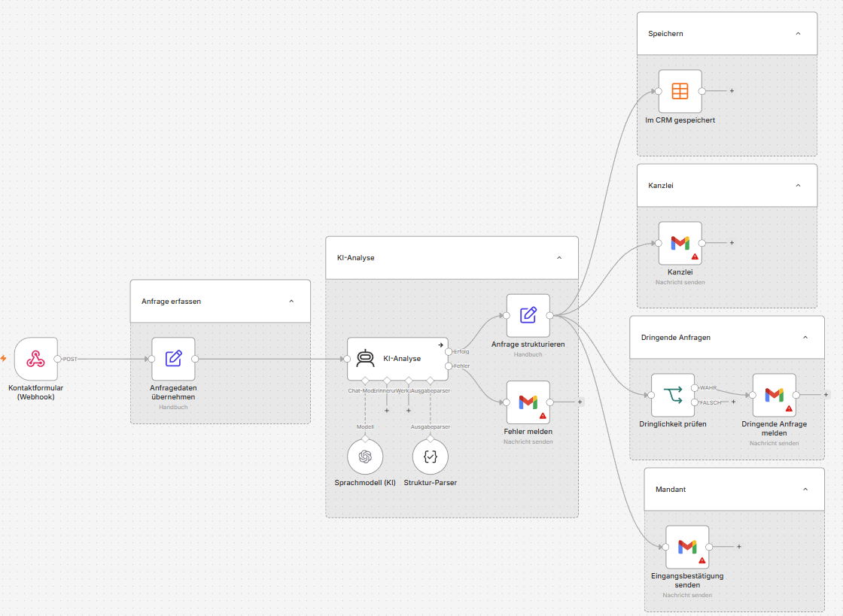Open the Dringlichkeit prüfen IF node
843x616 pixels.
pos(673,396)
